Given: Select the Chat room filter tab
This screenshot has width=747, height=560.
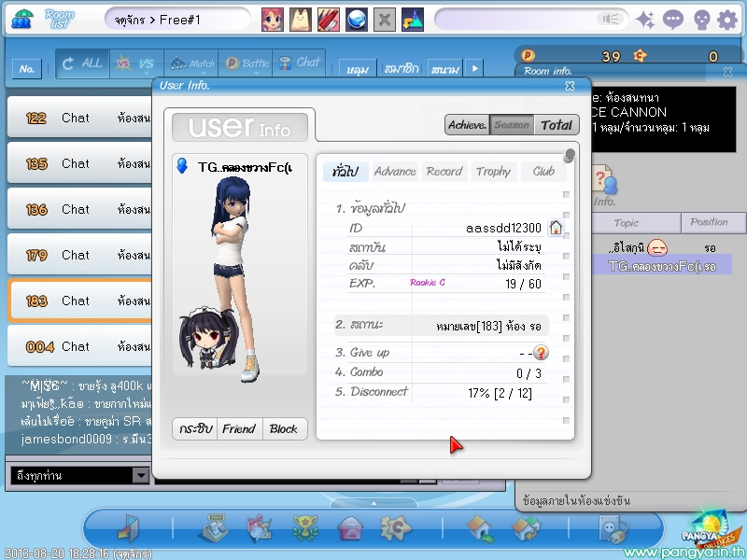Looking at the screenshot, I should [x=299, y=63].
